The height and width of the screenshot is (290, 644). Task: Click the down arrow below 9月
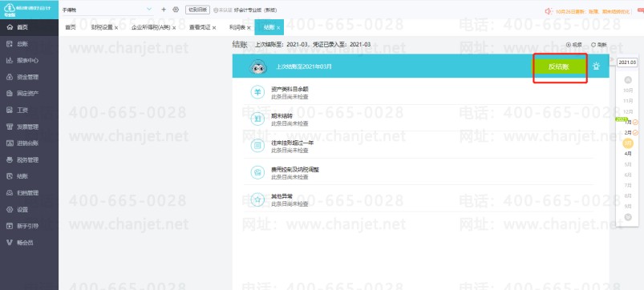click(628, 217)
